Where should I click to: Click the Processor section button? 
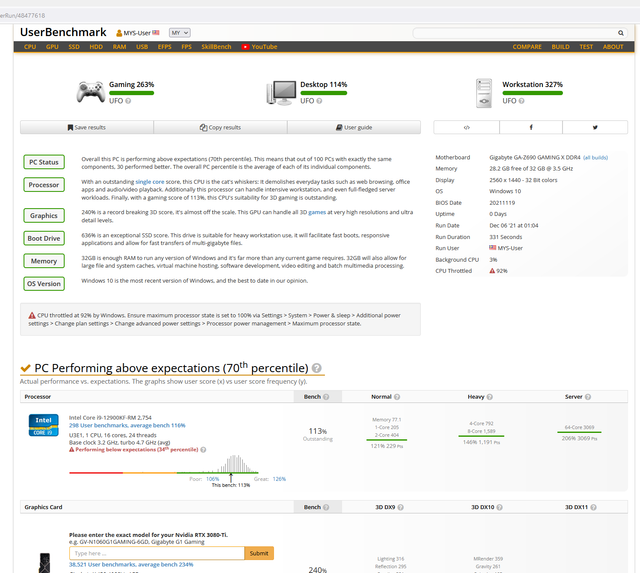click(44, 185)
